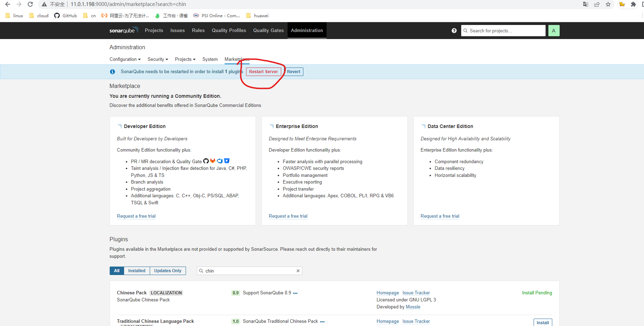Show All plugins filter
This screenshot has height=326, width=644.
point(117,271)
